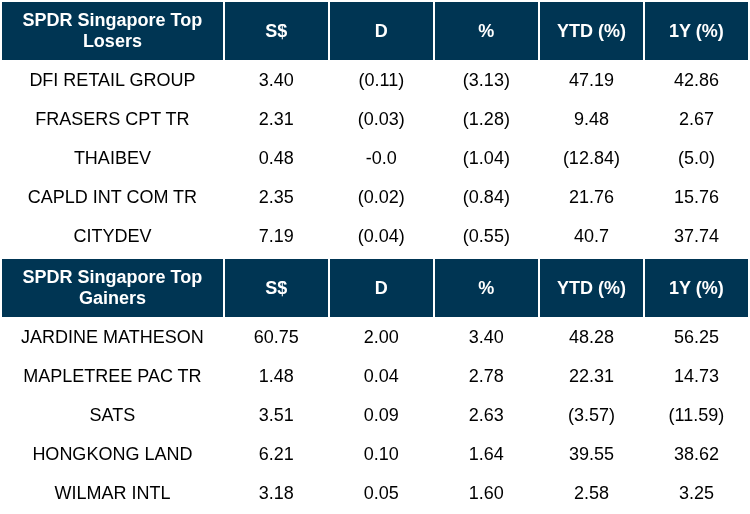Select the CITYDEV stock name
Image resolution: width=750 pixels, height=514 pixels.
(112, 236)
